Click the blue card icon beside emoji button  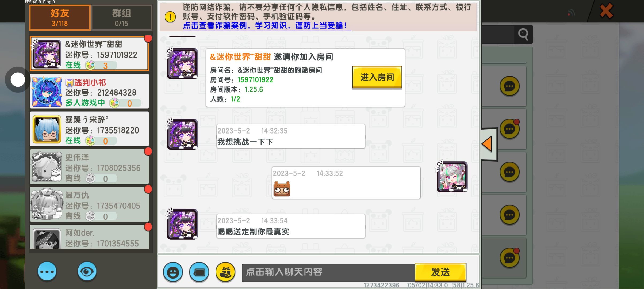[199, 272]
